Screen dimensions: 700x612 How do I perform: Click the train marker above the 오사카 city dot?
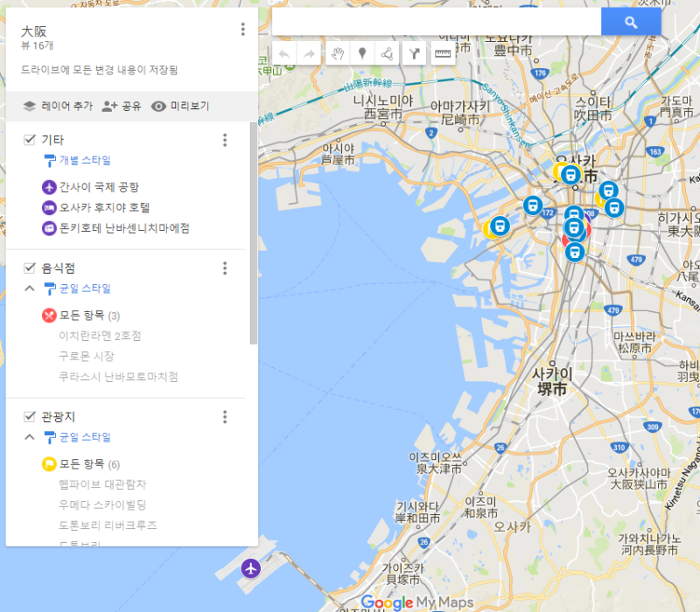pyautogui.click(x=570, y=174)
